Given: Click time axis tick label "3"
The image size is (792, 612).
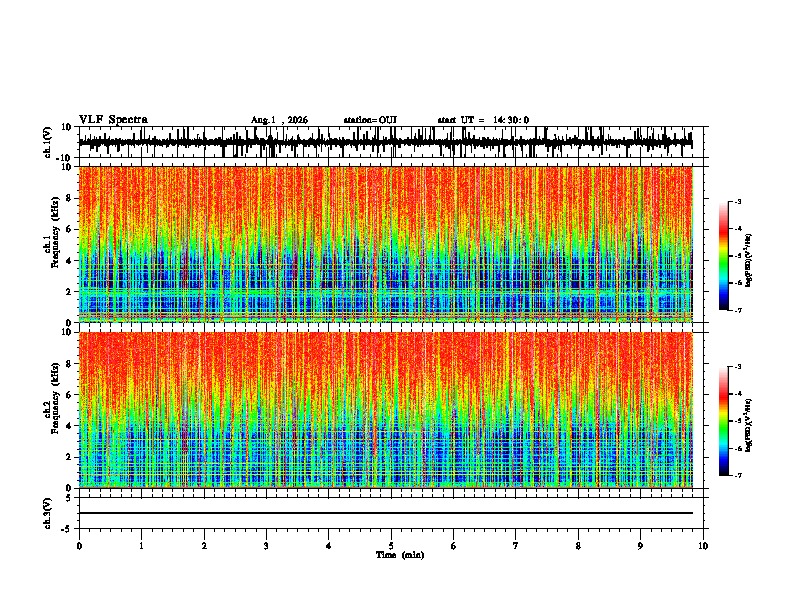Looking at the screenshot, I should coord(266,546).
